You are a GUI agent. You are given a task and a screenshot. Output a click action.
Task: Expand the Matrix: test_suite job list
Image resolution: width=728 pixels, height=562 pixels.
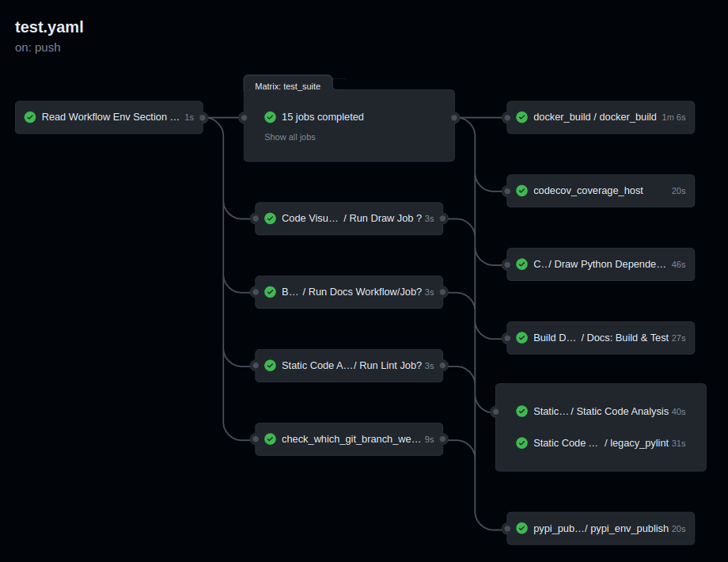(x=287, y=85)
